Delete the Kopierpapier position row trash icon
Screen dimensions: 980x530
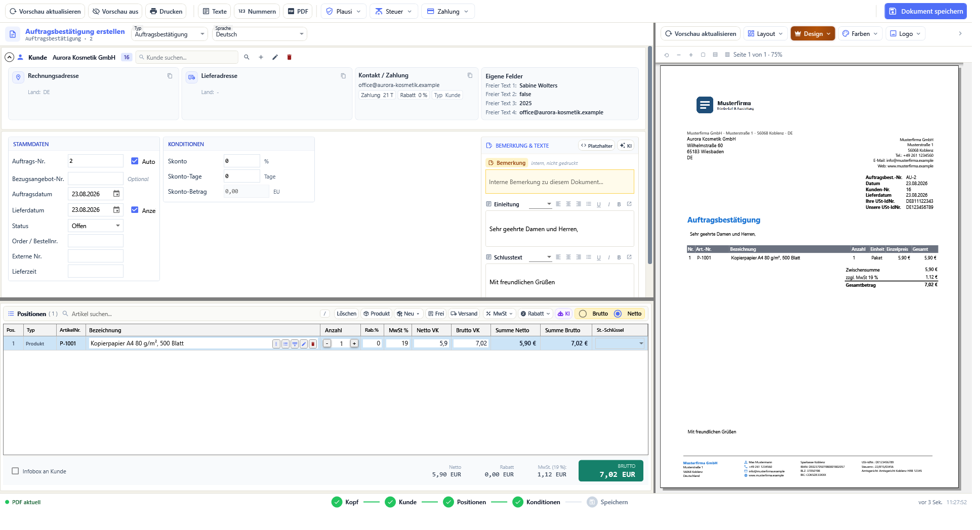tap(313, 344)
